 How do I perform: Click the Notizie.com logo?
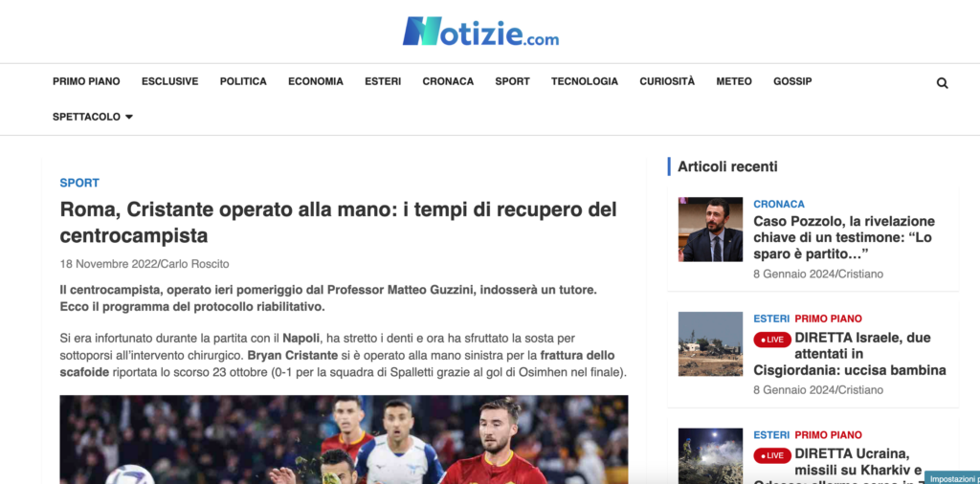(x=480, y=32)
